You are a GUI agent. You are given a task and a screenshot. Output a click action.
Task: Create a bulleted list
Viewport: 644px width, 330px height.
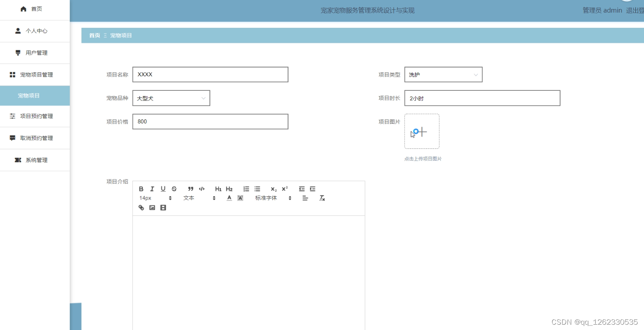tap(257, 189)
